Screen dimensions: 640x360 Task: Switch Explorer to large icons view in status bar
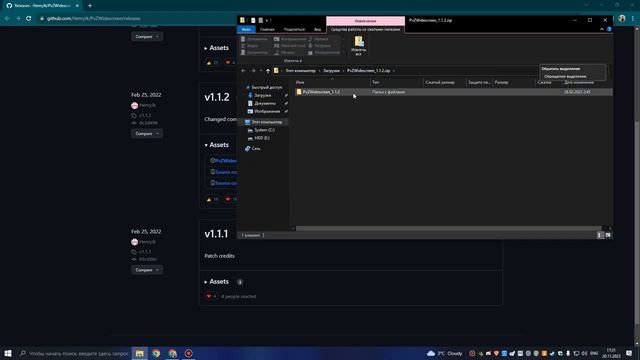(x=608, y=235)
